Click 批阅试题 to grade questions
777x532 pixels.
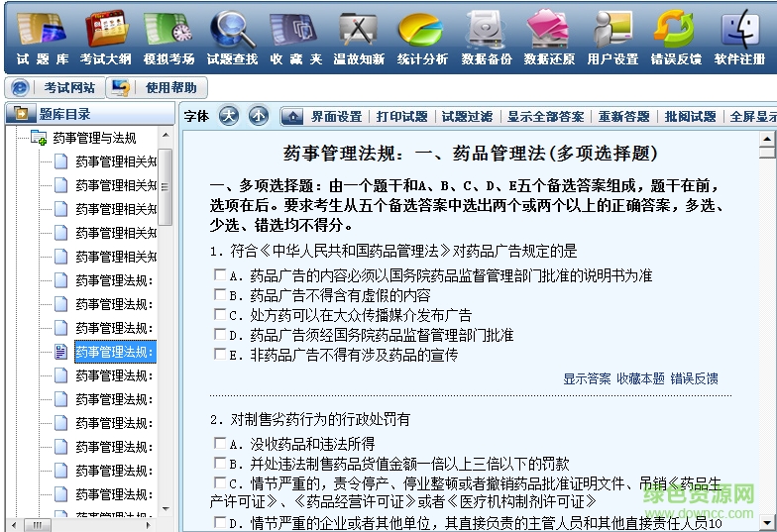tap(690, 117)
